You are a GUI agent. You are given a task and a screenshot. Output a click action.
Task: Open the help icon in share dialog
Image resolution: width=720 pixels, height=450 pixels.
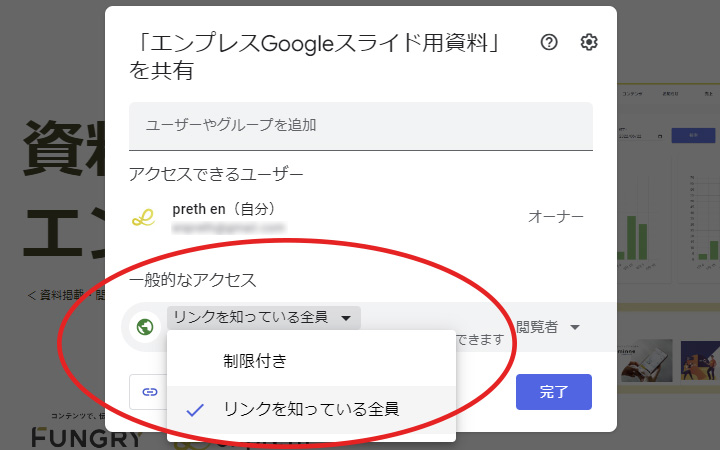(549, 42)
